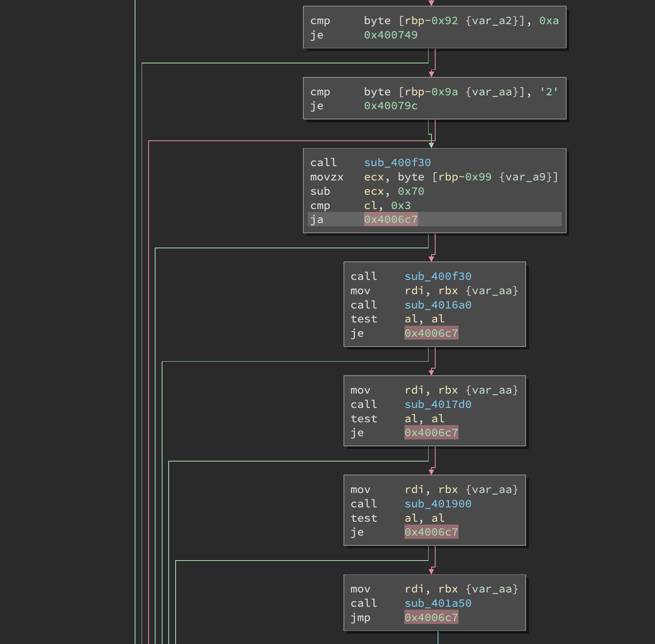Follow the jump target 0x40079c
The image size is (655, 644).
[392, 106]
